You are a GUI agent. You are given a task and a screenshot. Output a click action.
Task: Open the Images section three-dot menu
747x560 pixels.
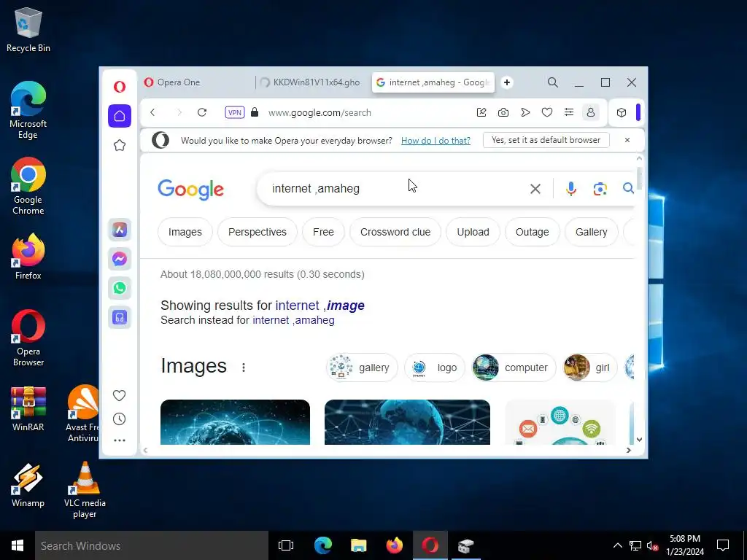click(x=244, y=367)
